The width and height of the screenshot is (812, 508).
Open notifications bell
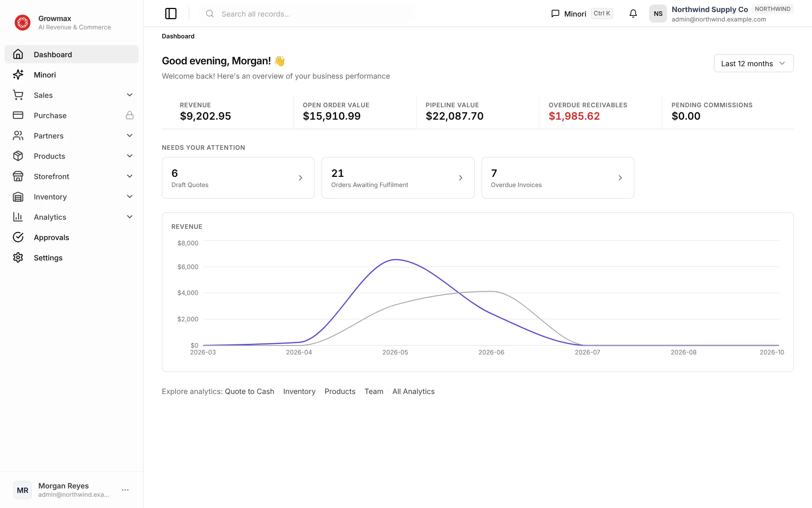(633, 14)
